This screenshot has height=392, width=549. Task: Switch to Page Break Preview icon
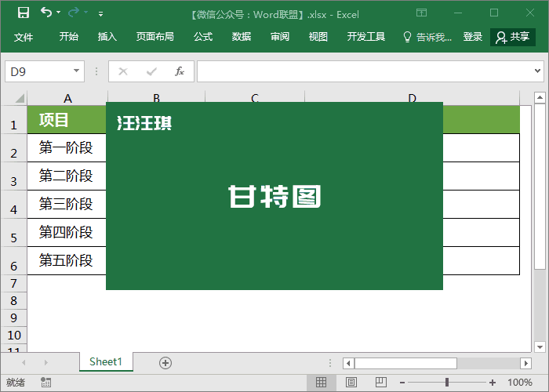tap(381, 383)
